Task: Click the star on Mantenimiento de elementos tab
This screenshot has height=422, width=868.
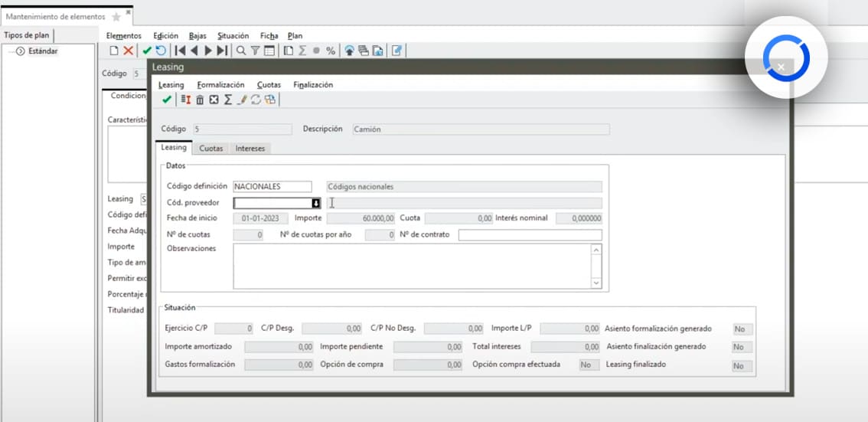Action: pos(116,17)
